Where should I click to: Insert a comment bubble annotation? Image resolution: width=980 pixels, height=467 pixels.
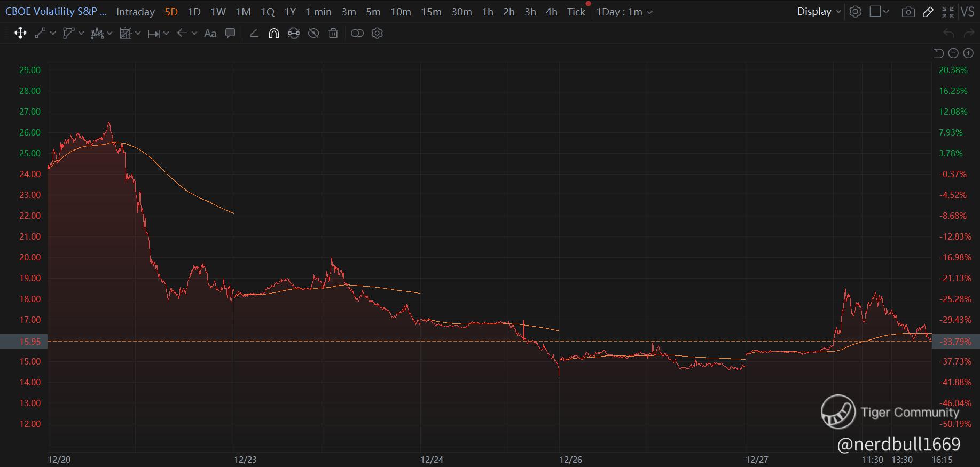click(230, 33)
